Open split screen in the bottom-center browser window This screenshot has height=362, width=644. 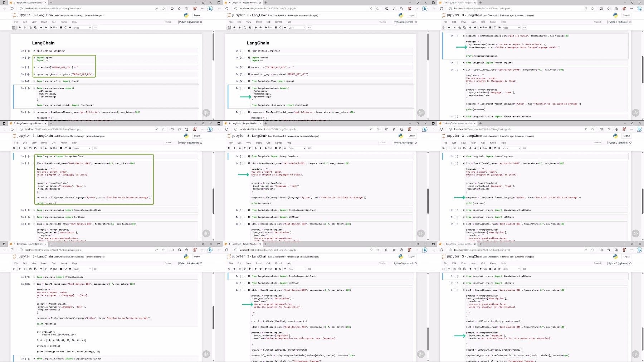[387, 250]
